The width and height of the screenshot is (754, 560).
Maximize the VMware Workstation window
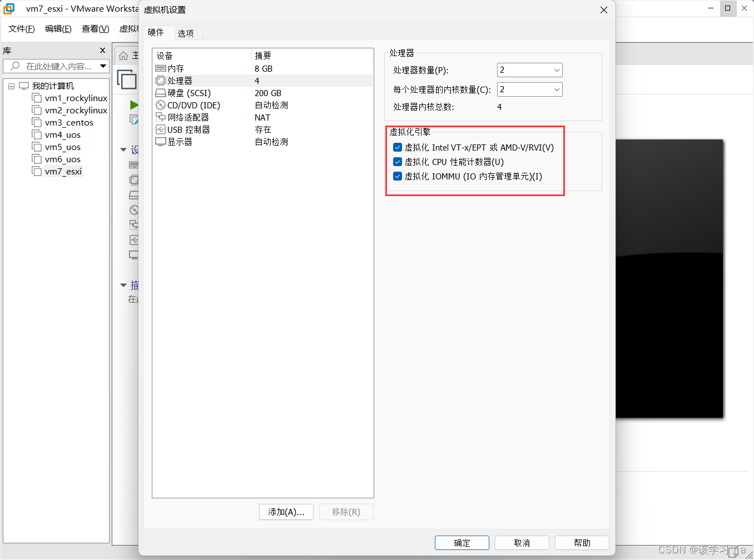click(x=727, y=8)
